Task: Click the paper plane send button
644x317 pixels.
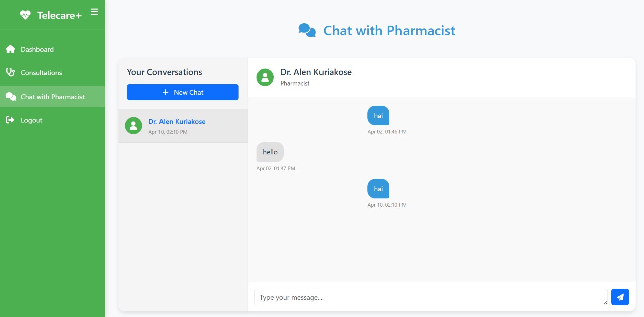Action: point(620,297)
